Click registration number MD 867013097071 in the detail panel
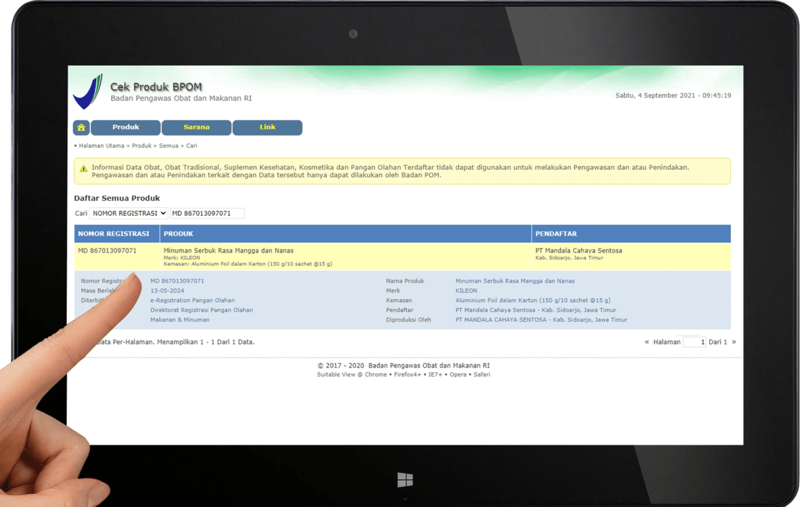 point(177,281)
